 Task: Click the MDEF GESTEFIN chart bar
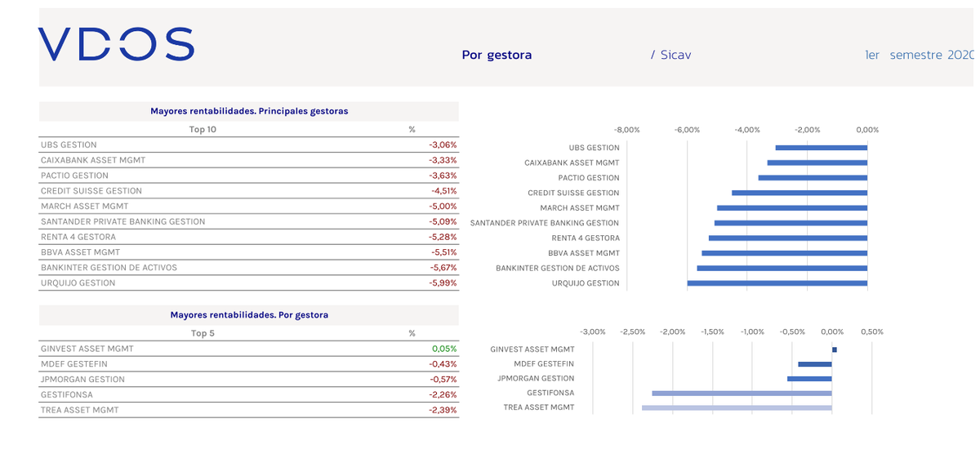(815, 364)
